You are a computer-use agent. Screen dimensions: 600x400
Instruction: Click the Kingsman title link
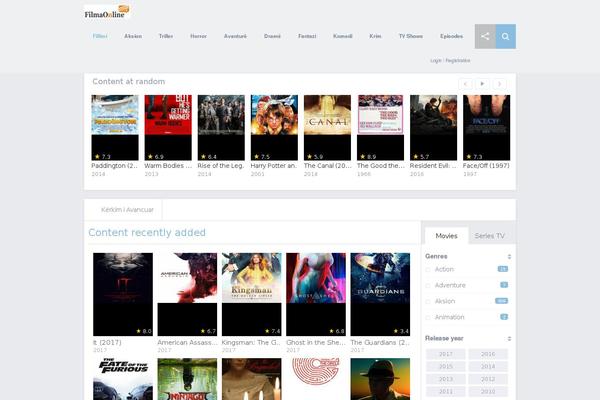click(x=251, y=343)
